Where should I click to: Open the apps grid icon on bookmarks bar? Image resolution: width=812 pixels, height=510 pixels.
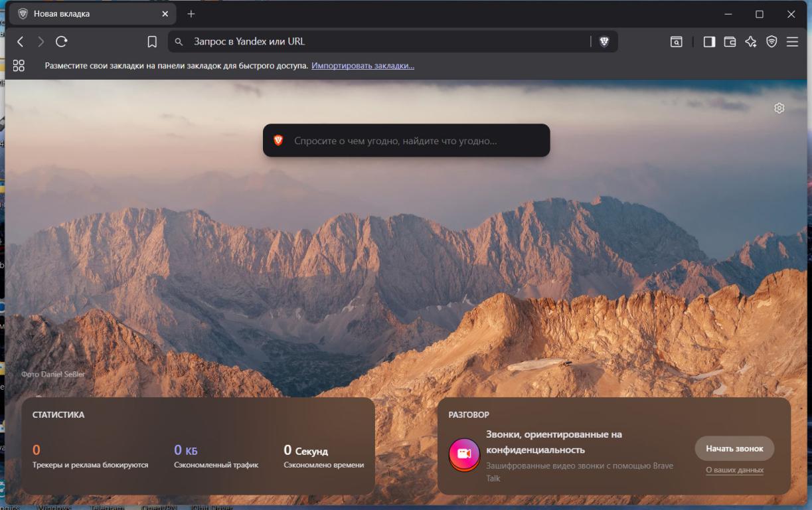[19, 66]
